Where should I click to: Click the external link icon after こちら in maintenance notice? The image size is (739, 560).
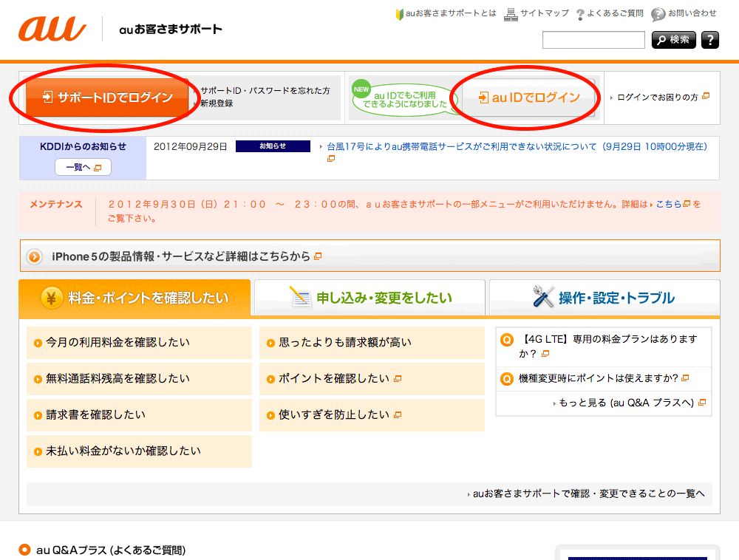coord(687,204)
